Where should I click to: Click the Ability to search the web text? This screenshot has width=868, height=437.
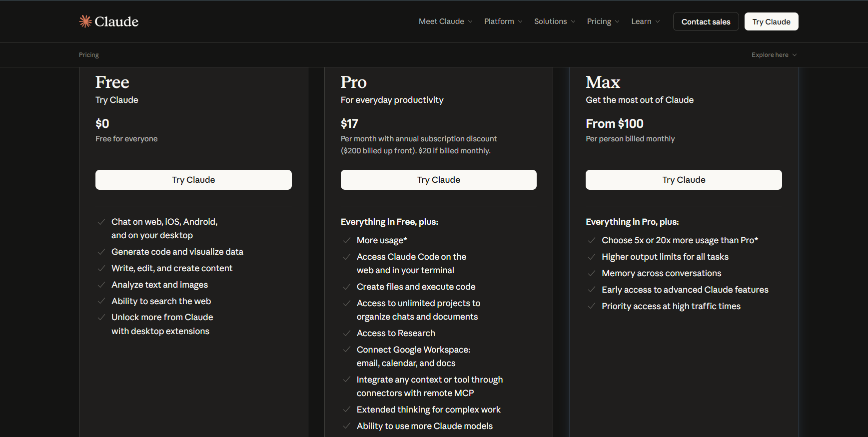161,301
